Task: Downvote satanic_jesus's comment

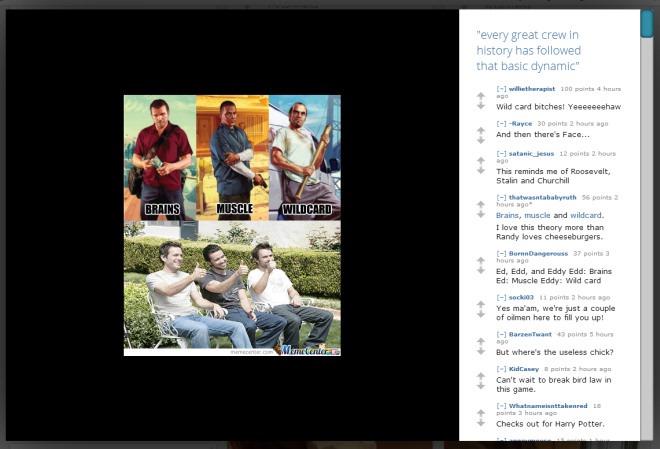Action: point(481,170)
